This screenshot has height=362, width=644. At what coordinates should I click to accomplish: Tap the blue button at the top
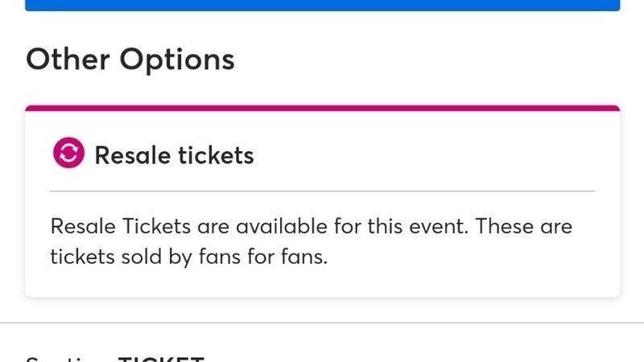coord(322,5)
